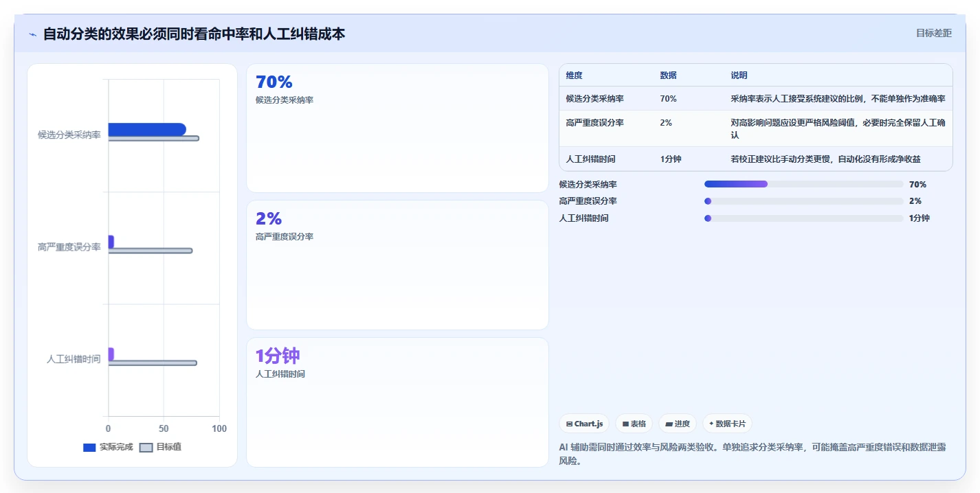
Task: Click the description starting 对高影响问题
Action: point(838,129)
